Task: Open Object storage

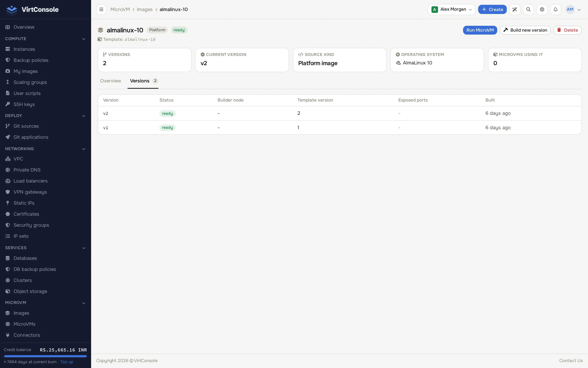Action: 30,291
